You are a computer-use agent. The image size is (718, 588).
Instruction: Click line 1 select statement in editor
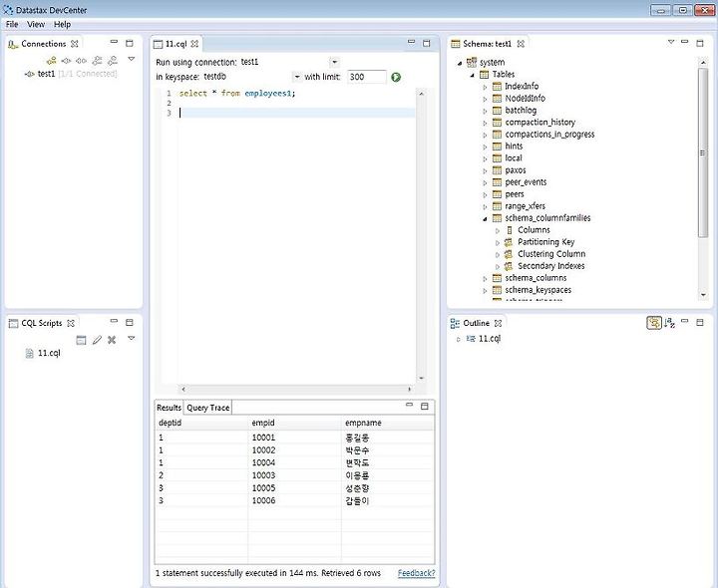pos(237,94)
